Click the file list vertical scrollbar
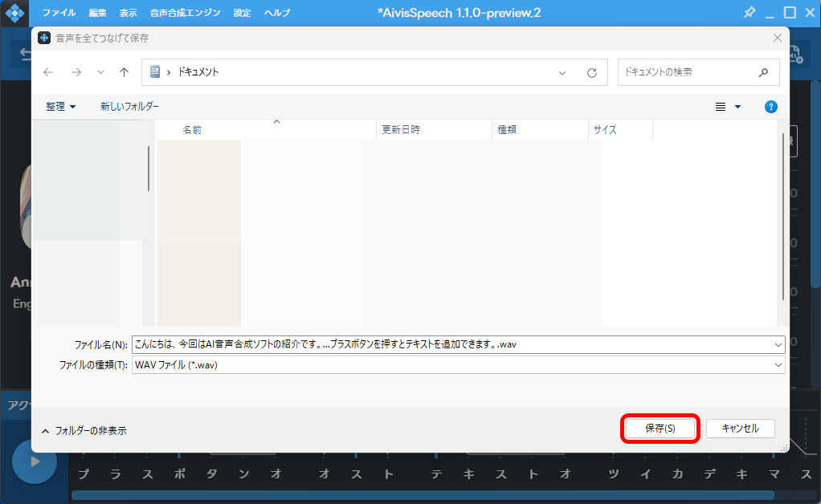The width and height of the screenshot is (821, 504). coord(783,217)
